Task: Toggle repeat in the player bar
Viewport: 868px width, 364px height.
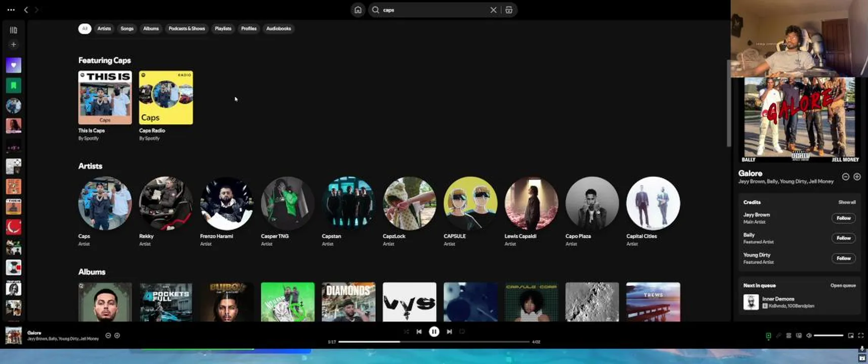Action: (x=462, y=332)
